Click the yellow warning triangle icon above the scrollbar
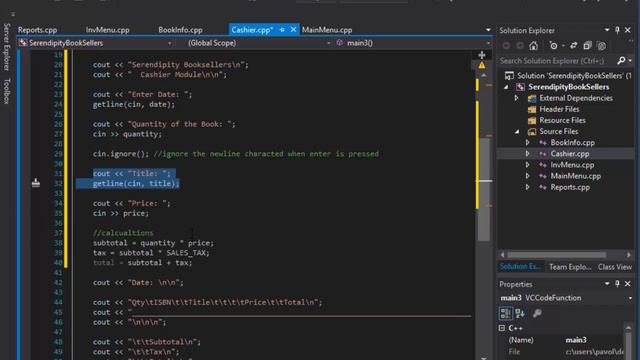The height and width of the screenshot is (360, 640). (x=482, y=65)
